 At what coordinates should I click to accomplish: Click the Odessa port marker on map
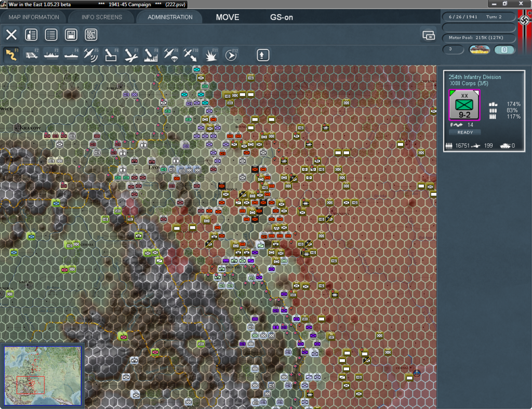pyautogui.click(x=417, y=373)
